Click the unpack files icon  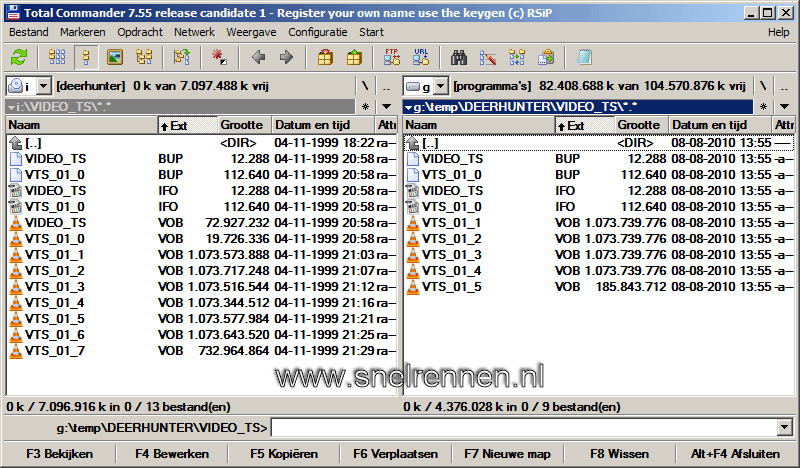click(354, 57)
